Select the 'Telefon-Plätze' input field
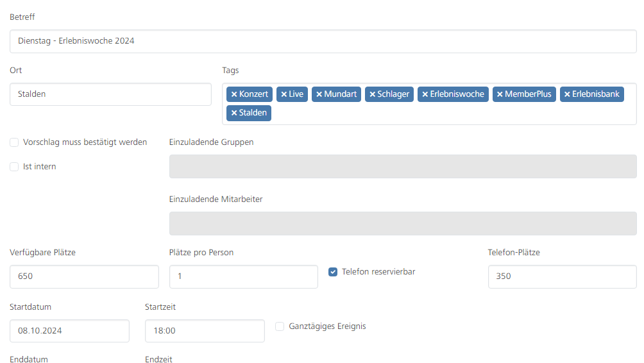Viewport: 644px width, 363px height. [x=562, y=277]
